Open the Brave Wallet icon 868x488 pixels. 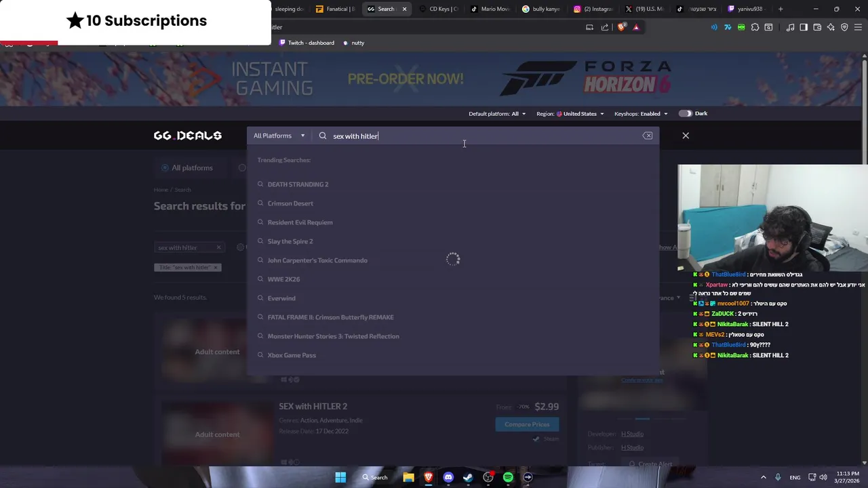click(x=817, y=27)
